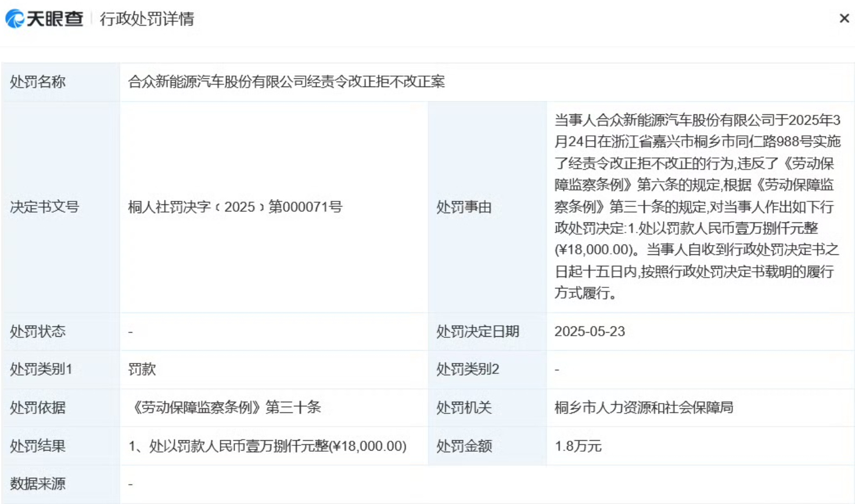Click 桐乡市人力资源和社会保障局 authority name

click(x=644, y=408)
